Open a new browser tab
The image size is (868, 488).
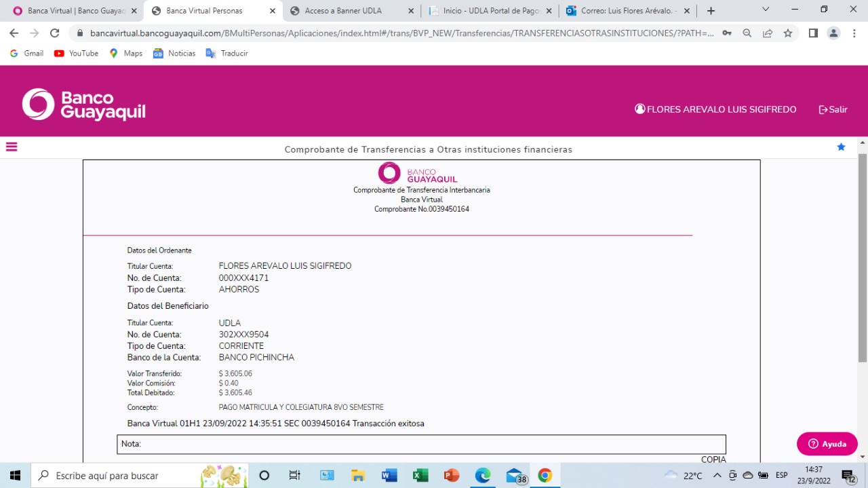click(x=711, y=11)
